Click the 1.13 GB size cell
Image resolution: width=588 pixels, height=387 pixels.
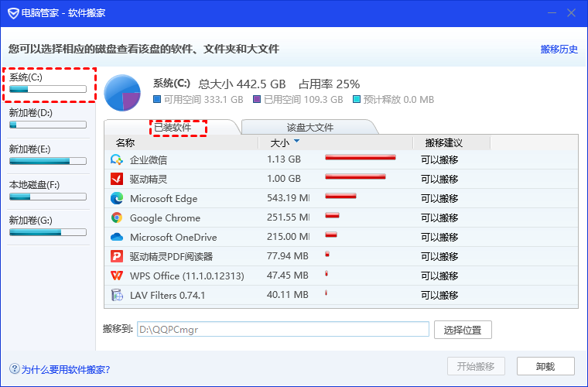tap(284, 159)
